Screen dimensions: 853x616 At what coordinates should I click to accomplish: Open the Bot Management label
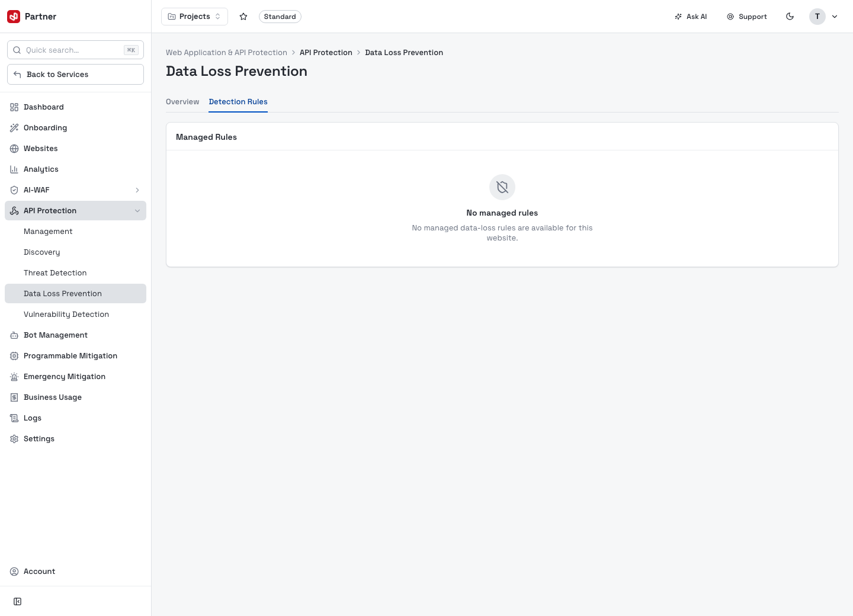click(x=56, y=335)
